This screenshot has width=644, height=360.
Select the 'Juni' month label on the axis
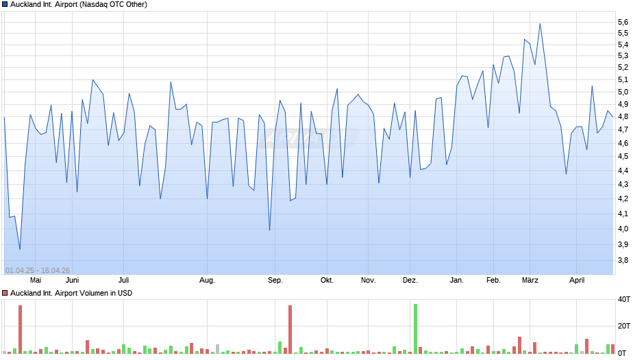73,281
